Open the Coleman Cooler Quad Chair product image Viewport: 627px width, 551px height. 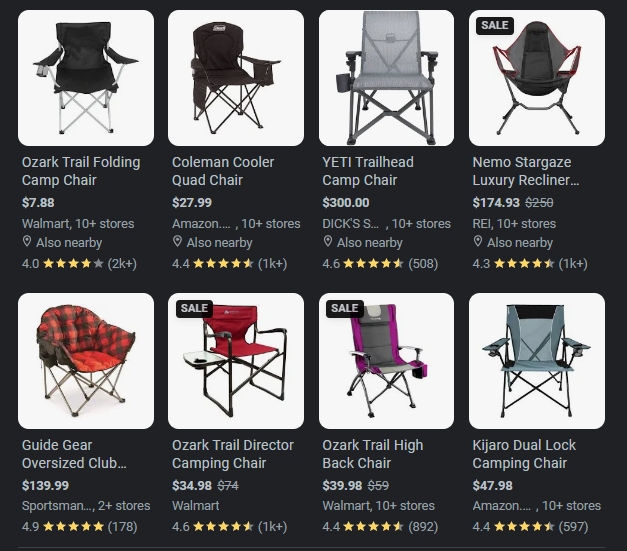click(236, 78)
